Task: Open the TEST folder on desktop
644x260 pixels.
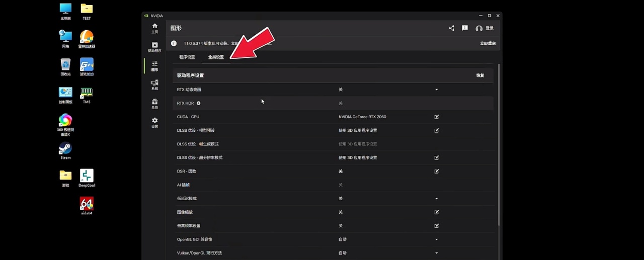Action: click(87, 12)
